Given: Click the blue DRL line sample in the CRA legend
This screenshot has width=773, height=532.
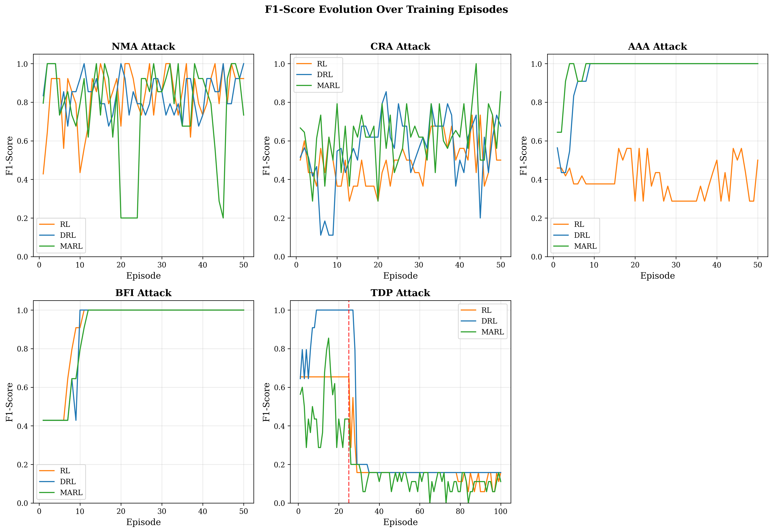Looking at the screenshot, I should [x=304, y=75].
